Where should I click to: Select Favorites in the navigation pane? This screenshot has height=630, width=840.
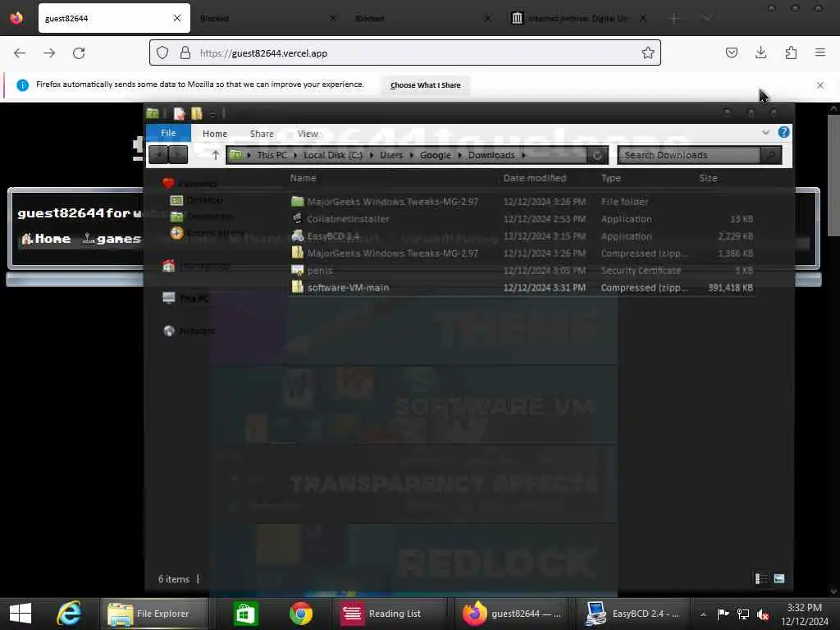190,183
